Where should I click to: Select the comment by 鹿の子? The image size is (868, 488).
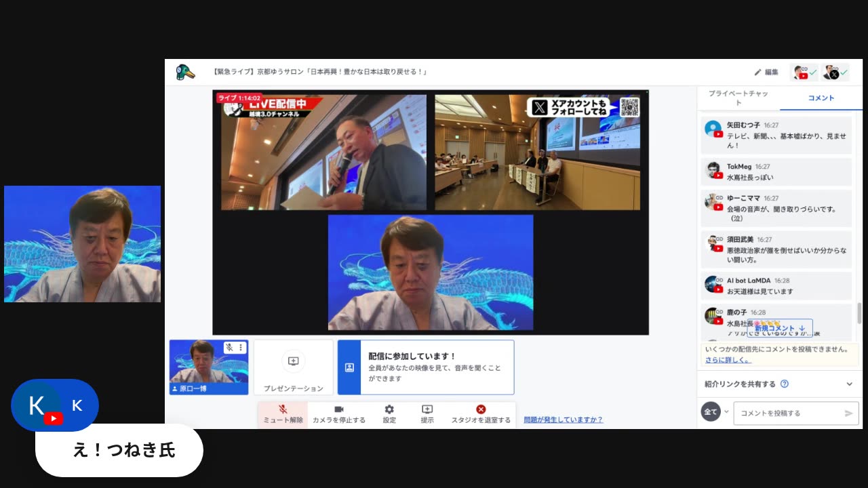click(x=776, y=323)
